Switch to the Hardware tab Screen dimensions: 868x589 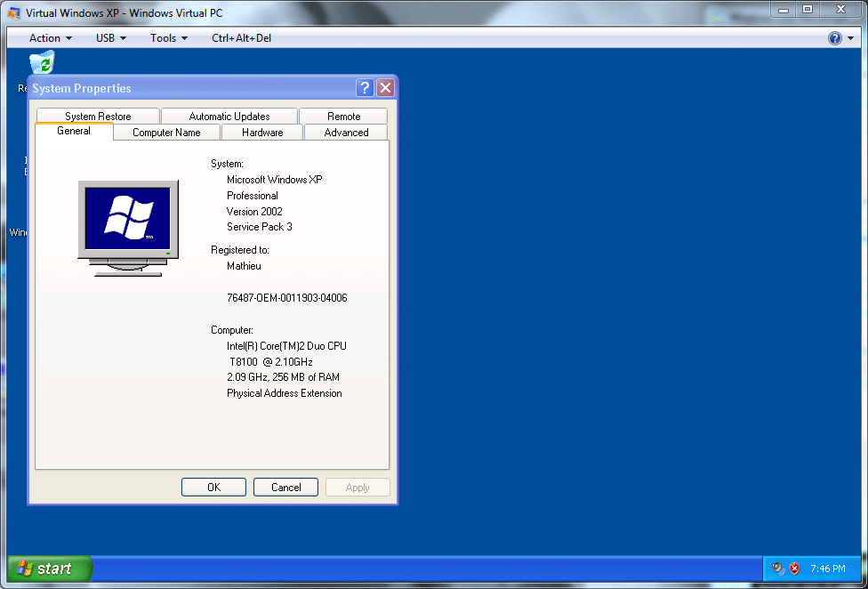click(x=262, y=133)
